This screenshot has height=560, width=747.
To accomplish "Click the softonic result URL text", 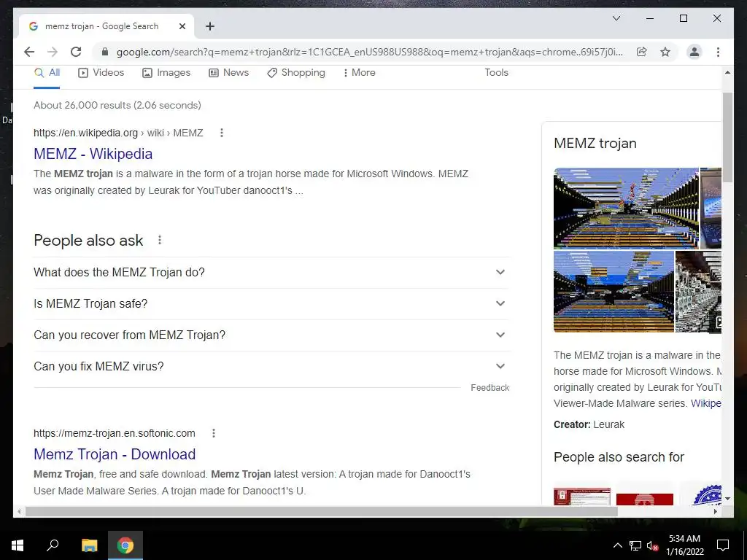I will point(115,433).
